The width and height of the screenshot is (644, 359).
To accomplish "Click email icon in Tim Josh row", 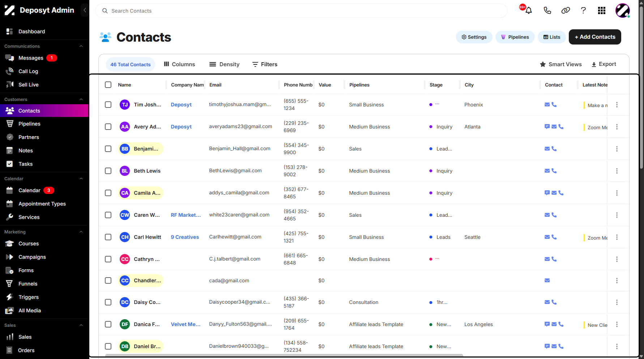I will 547,105.
